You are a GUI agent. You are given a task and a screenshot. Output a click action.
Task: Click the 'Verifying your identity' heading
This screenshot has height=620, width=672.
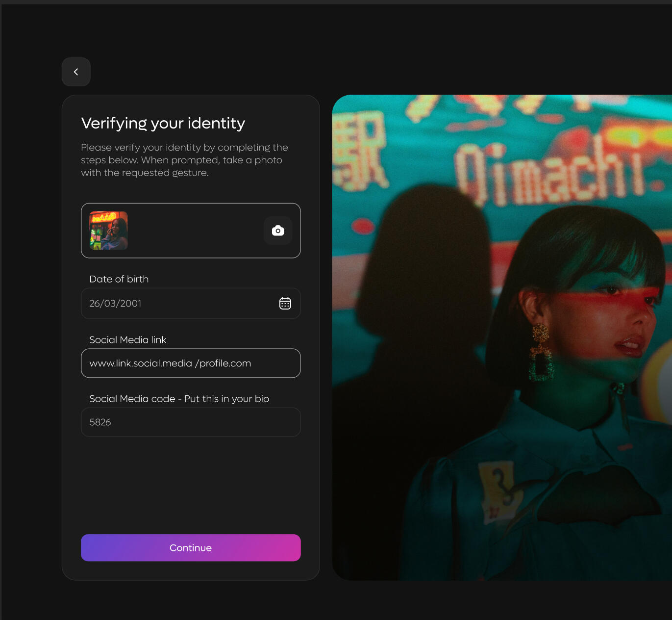point(163,123)
